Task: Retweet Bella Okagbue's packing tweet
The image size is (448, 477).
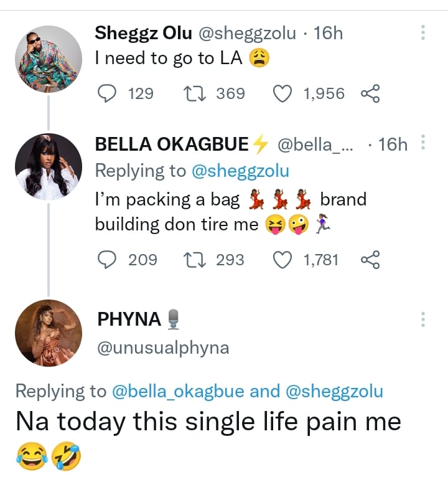Action: [x=197, y=259]
